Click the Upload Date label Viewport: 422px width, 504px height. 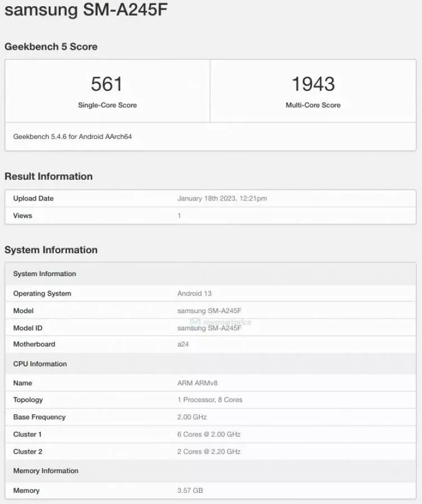(x=34, y=198)
